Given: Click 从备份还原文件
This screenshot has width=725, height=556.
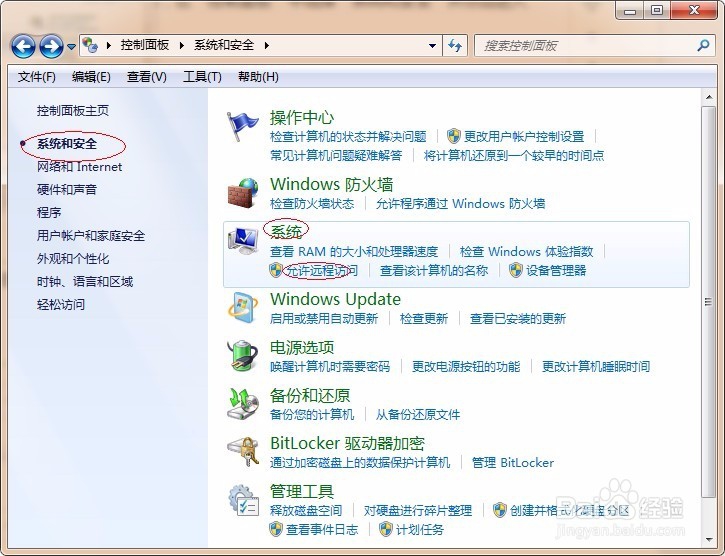Looking at the screenshot, I should 418,415.
